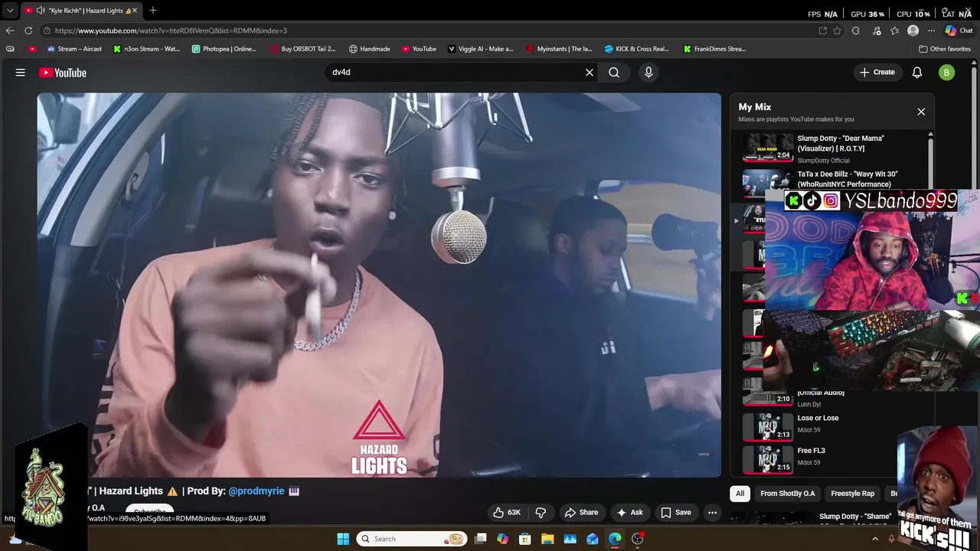Click the Share button under video
Image resolution: width=980 pixels, height=551 pixels.
pos(581,513)
